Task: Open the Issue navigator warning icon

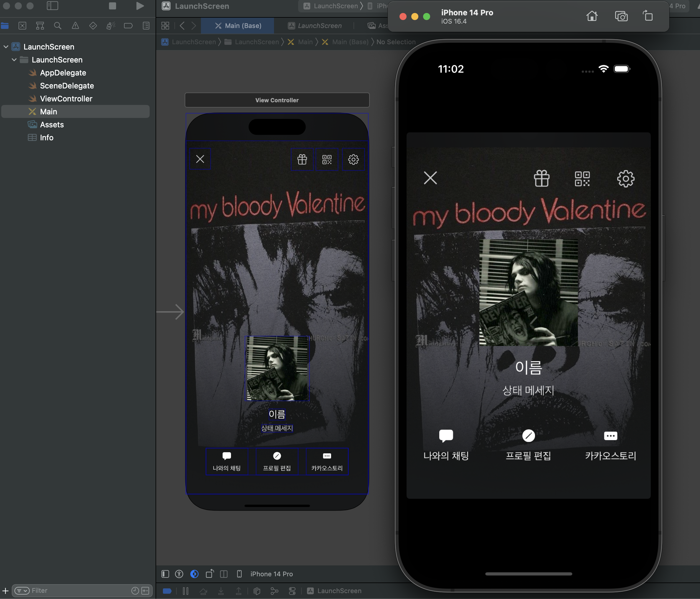Action: [x=75, y=26]
